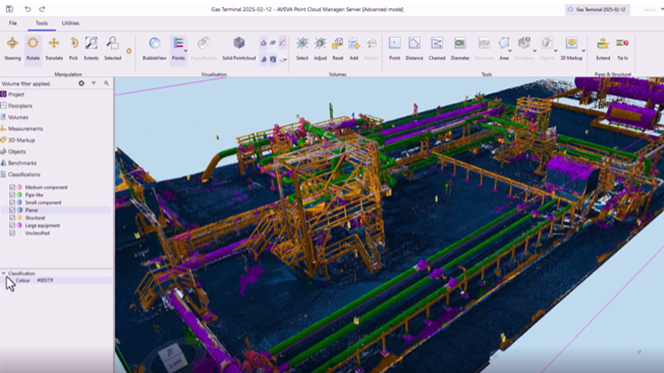This screenshot has width=664, height=373.
Task: Redo the last action
Action: [42, 9]
